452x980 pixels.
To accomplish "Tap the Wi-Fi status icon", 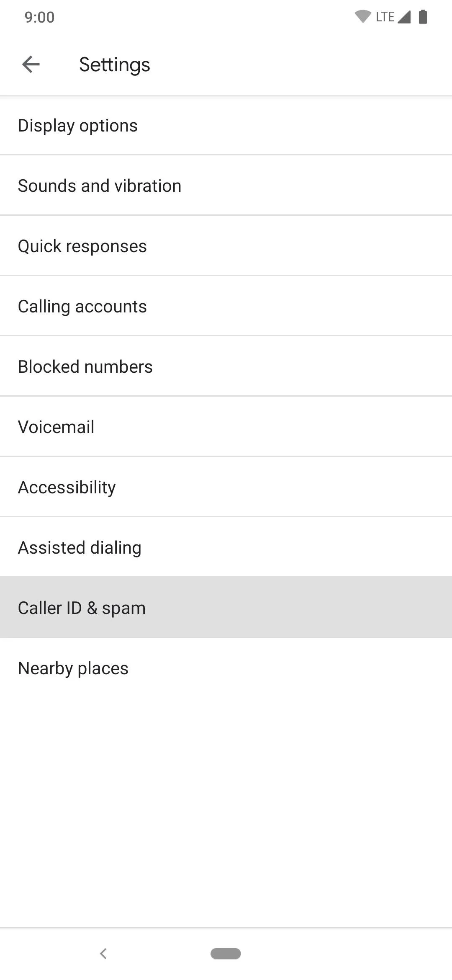I will point(363,17).
